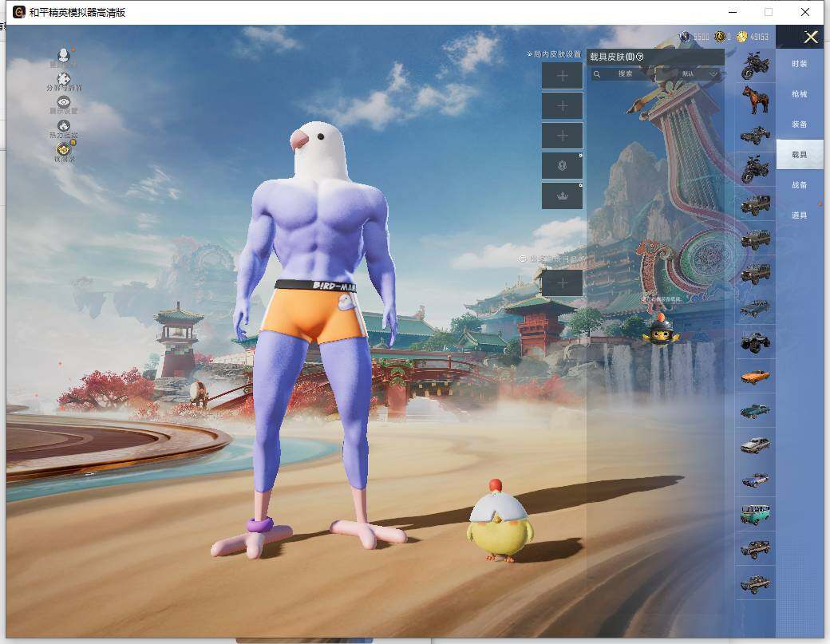Image resolution: width=830 pixels, height=644 pixels.
Task: Select the dark teal coupe thumbnail
Action: [755, 411]
